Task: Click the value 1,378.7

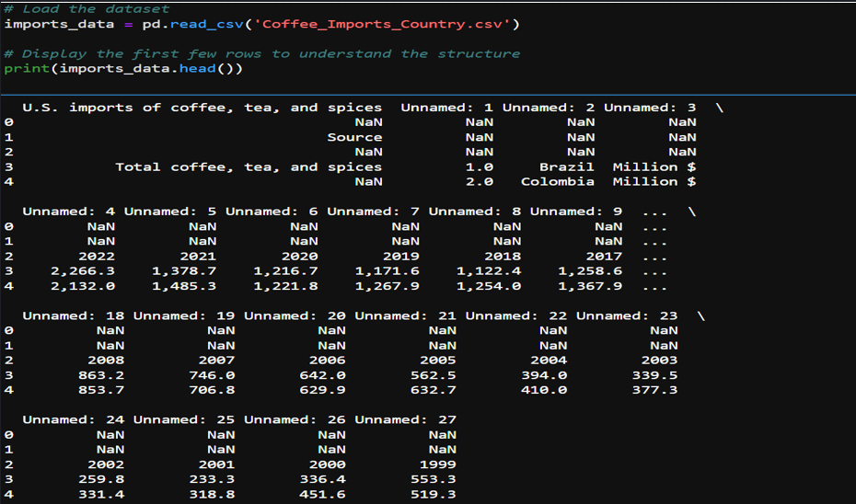Action: 184,271
